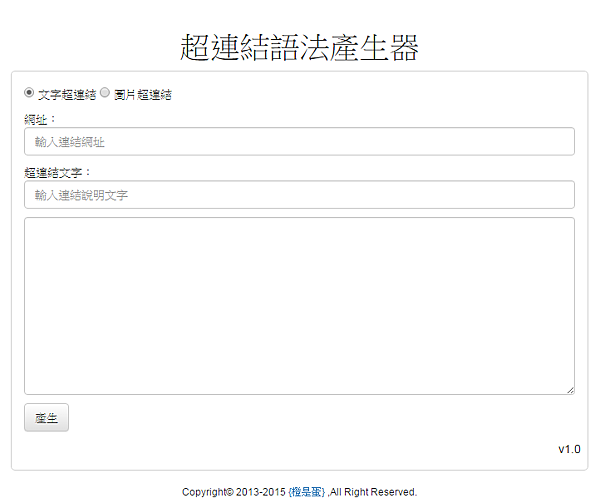Viewport: 600px width, 503px height.
Task: Click inside the large output textarea
Action: [x=299, y=306]
